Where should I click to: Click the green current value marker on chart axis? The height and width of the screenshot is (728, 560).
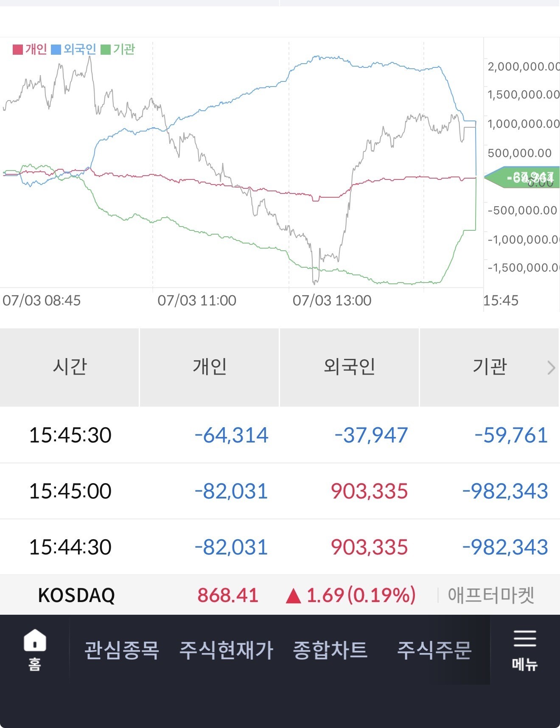tap(522, 177)
